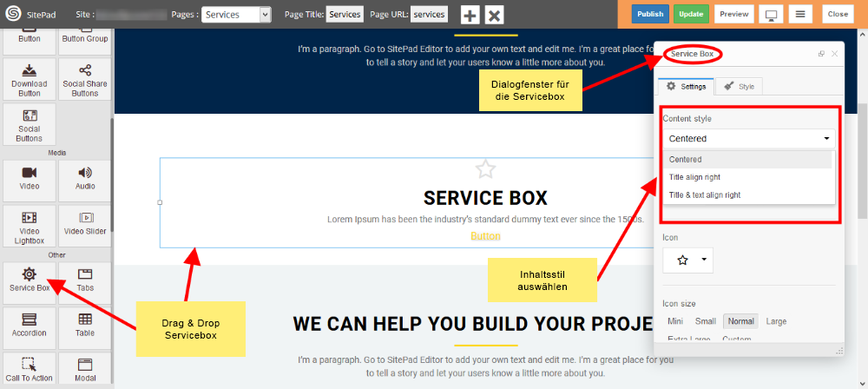This screenshot has width=868, height=389.
Task: Click the SERVICE BOX heading text
Action: click(485, 198)
